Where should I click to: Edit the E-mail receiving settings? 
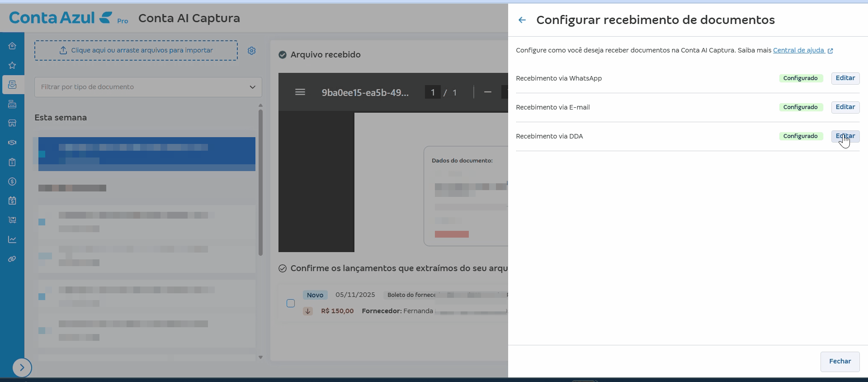845,107
